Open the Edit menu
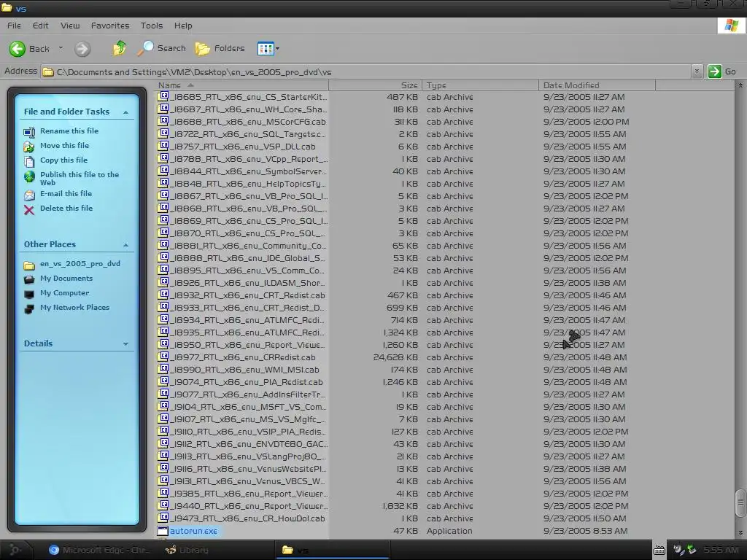Image resolution: width=747 pixels, height=560 pixels. click(x=41, y=26)
